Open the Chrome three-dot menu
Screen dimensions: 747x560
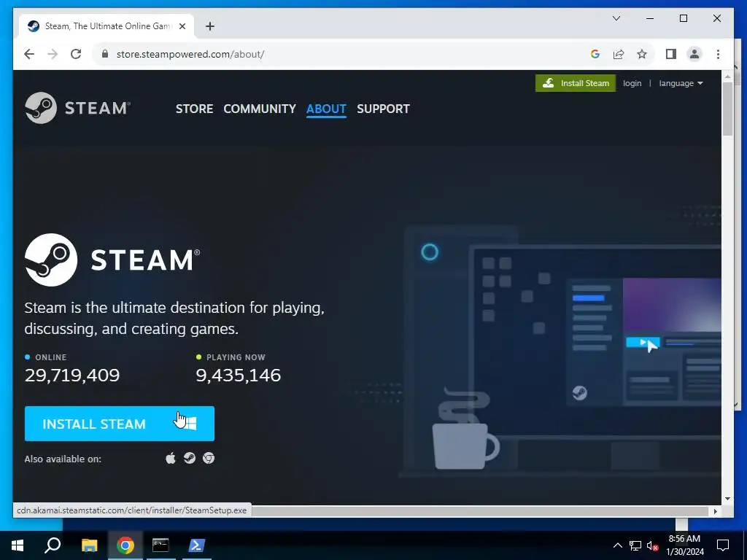(718, 54)
